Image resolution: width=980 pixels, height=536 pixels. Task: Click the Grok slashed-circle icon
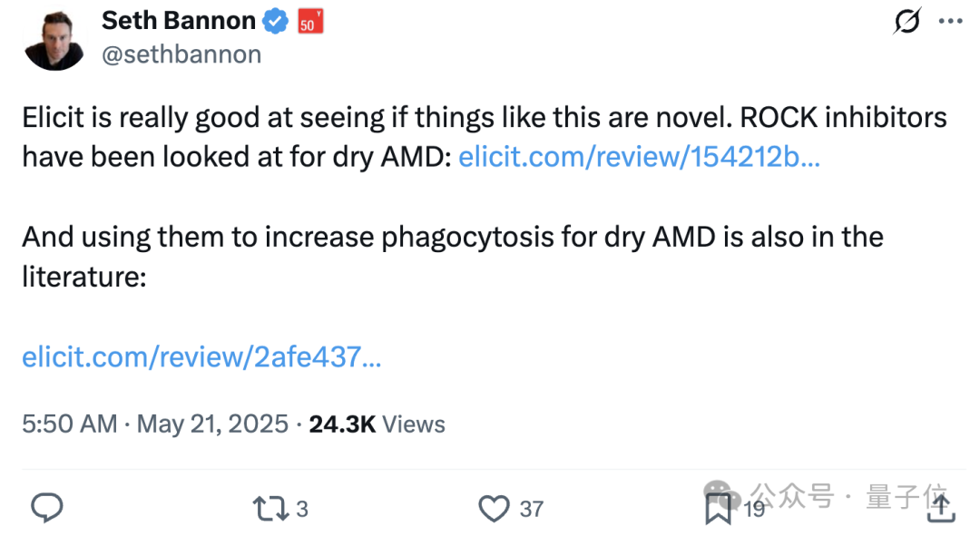[x=906, y=21]
